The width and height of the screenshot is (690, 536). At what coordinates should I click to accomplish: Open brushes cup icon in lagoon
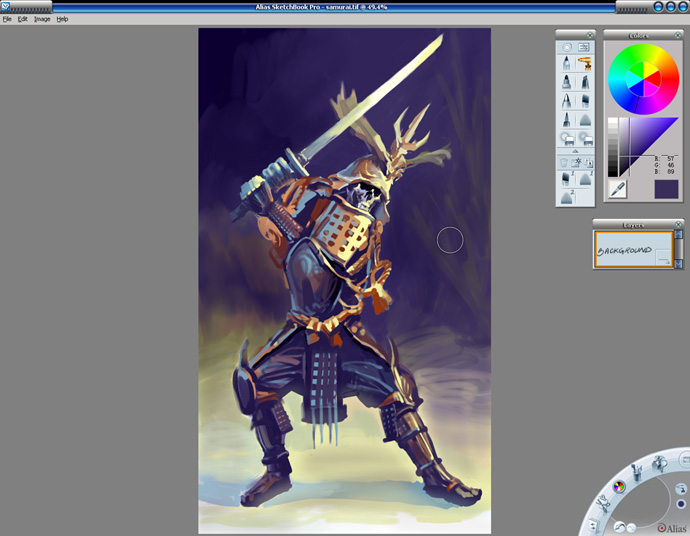(x=637, y=472)
